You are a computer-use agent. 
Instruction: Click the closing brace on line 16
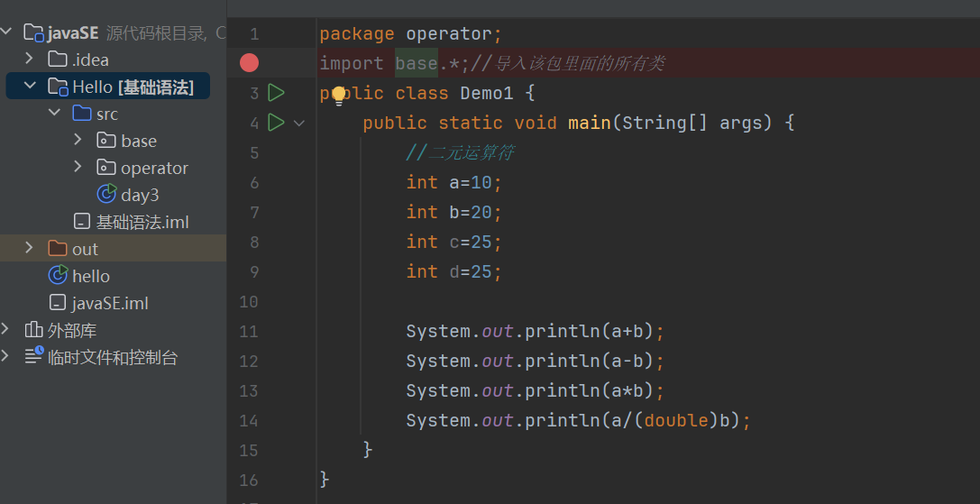point(325,480)
